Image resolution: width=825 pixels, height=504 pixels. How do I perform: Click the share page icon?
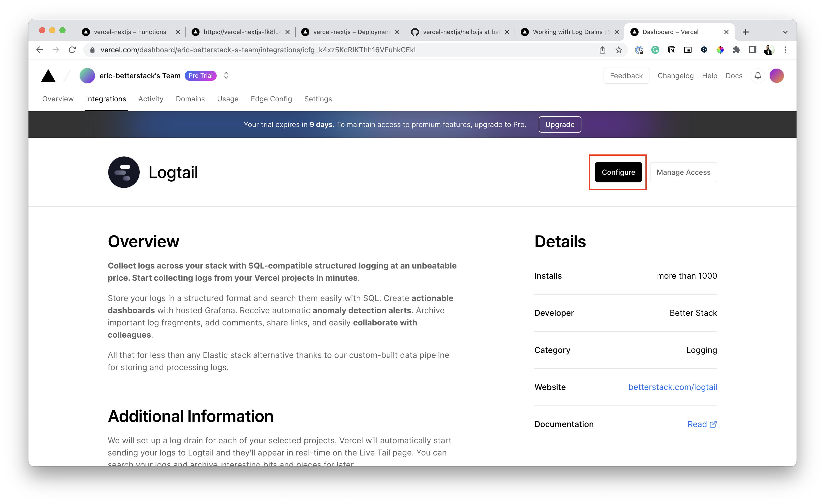[x=602, y=50]
